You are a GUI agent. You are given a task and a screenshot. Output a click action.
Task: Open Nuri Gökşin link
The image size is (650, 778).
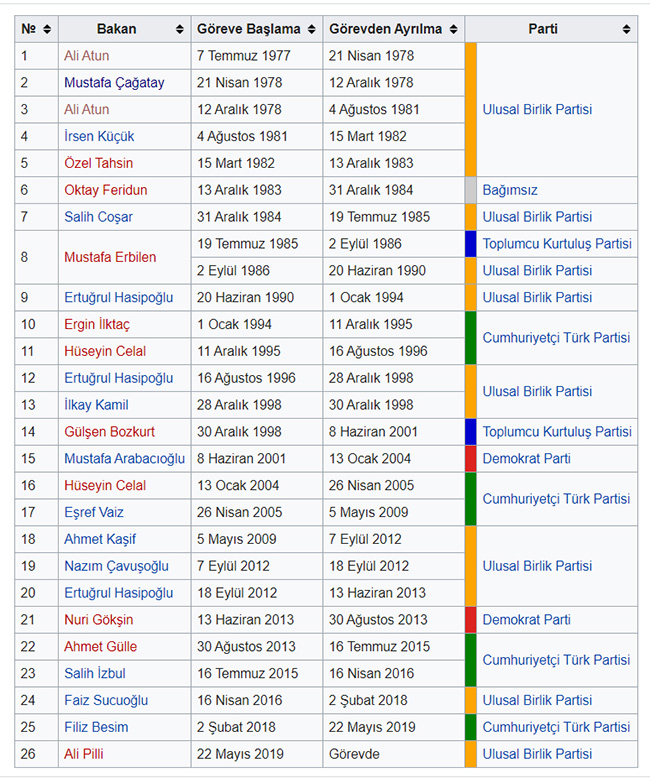(99, 620)
